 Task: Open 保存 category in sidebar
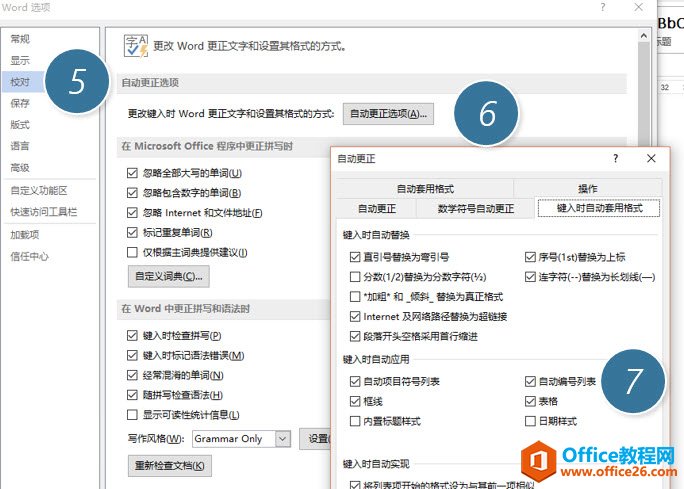coord(20,103)
